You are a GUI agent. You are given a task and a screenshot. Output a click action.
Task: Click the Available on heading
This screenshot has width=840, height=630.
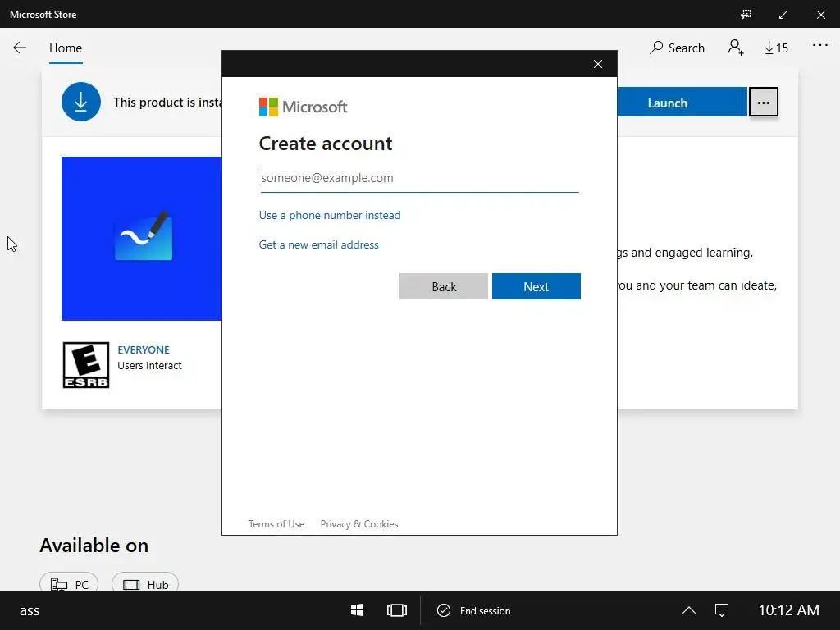click(x=94, y=546)
